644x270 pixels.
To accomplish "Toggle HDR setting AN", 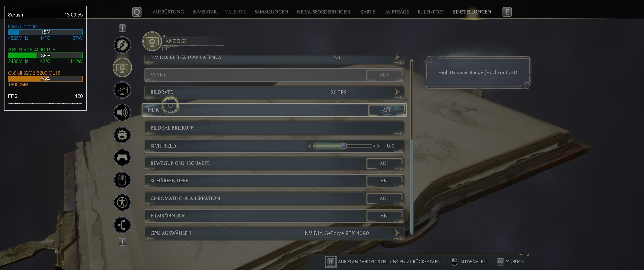I will click(386, 110).
